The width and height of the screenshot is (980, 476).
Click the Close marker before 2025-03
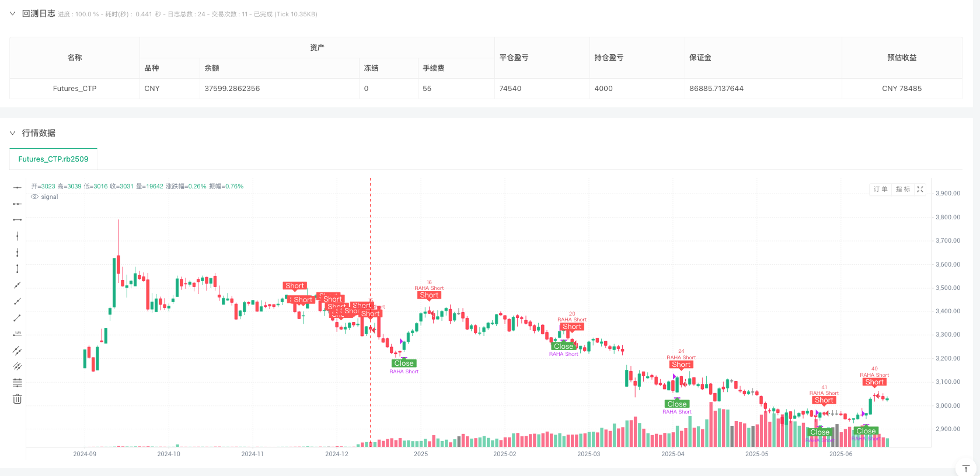(x=563, y=346)
